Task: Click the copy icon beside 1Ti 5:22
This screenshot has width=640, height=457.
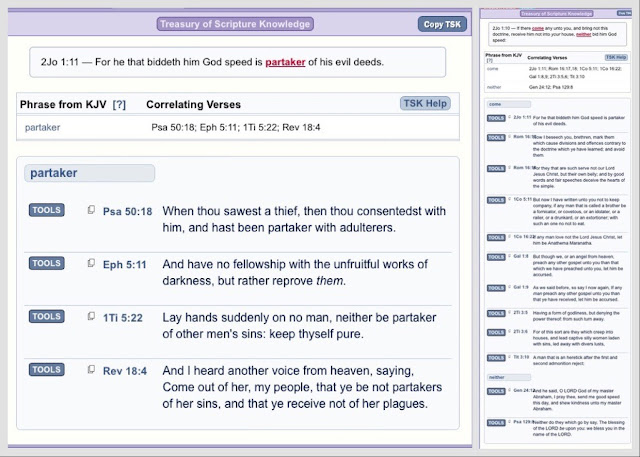Action: point(91,316)
